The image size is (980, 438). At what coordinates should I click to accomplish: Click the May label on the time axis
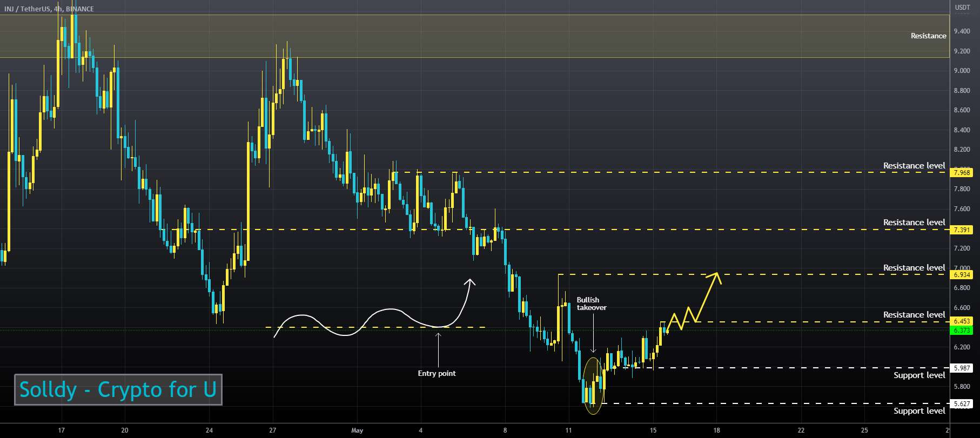pos(357,430)
